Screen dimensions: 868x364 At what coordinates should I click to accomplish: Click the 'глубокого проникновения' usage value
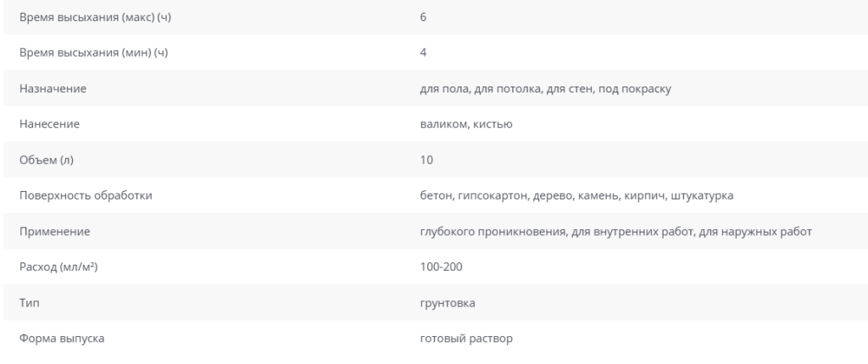tap(615, 232)
